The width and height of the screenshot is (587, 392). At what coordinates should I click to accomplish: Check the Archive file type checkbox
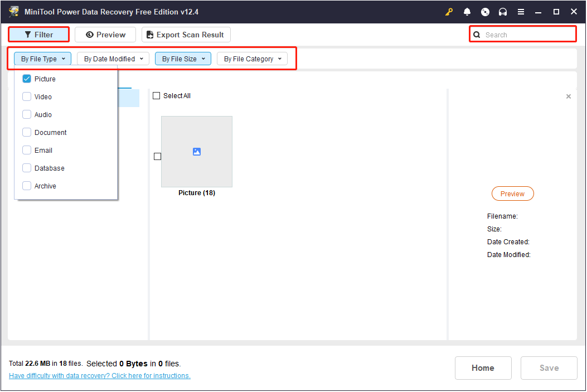point(27,186)
